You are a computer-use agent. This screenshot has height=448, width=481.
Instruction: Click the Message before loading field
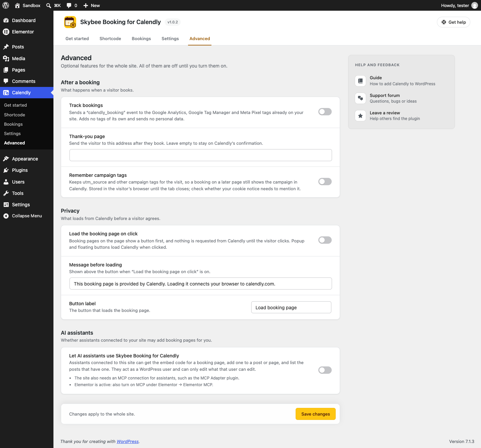(x=201, y=284)
